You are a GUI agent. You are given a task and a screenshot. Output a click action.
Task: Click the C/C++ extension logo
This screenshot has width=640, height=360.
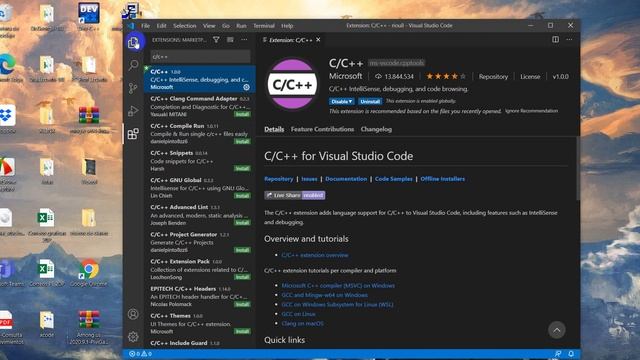click(x=292, y=84)
